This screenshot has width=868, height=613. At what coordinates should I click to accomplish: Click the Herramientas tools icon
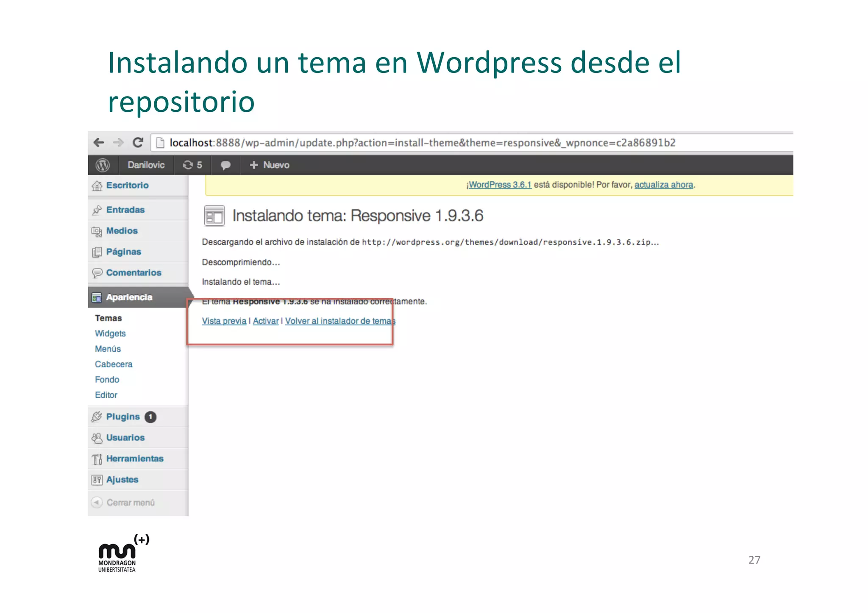(x=97, y=459)
